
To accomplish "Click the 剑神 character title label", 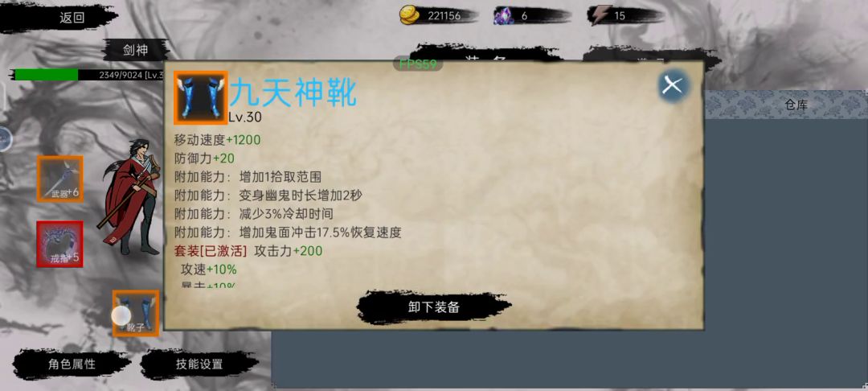I will [135, 51].
